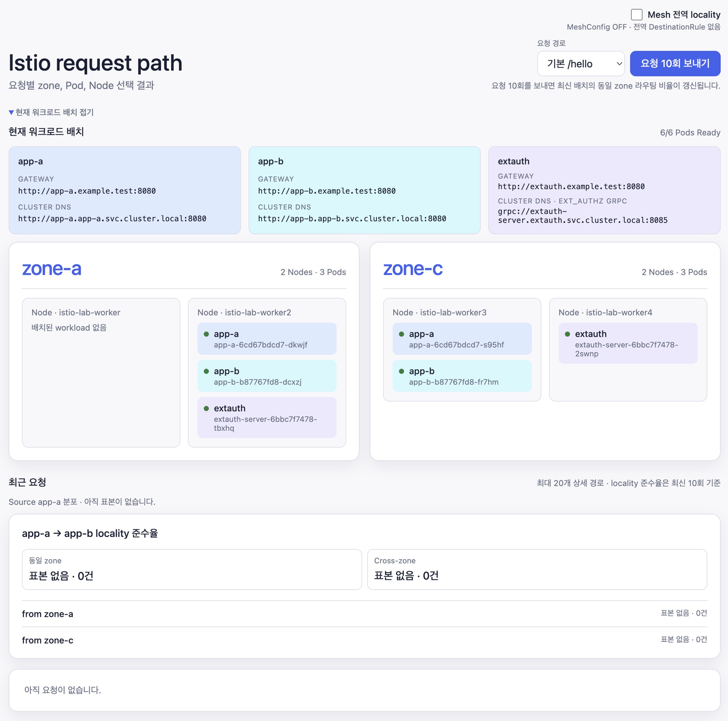Click the Cross-zone stat box
The height and width of the screenshot is (721, 728).
[537, 570]
